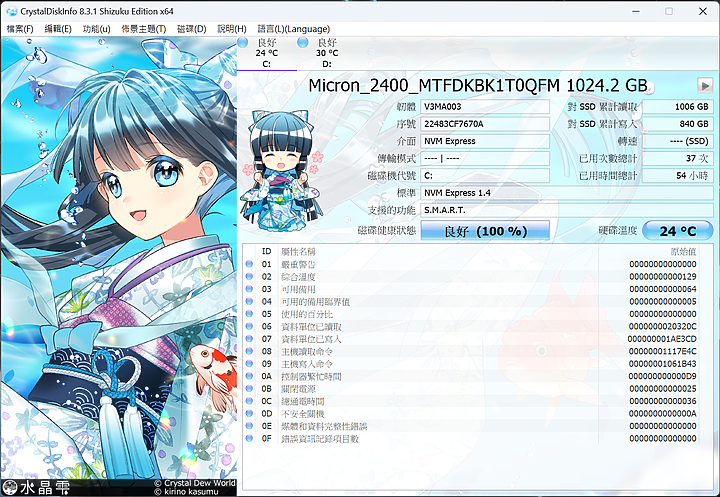The height and width of the screenshot is (497, 720).
Task: Click the total host writes value 840 GB
Action: [x=678, y=124]
